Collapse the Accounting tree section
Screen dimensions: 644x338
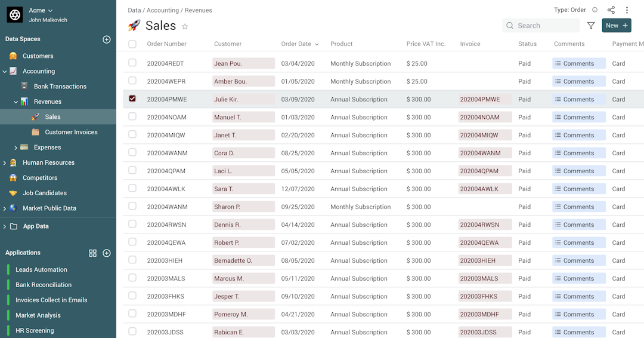(x=5, y=71)
